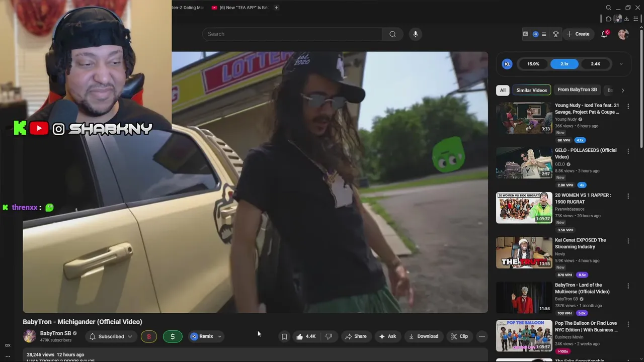Click into the YouTube search field
This screenshot has height=362, width=644.
[292, 34]
